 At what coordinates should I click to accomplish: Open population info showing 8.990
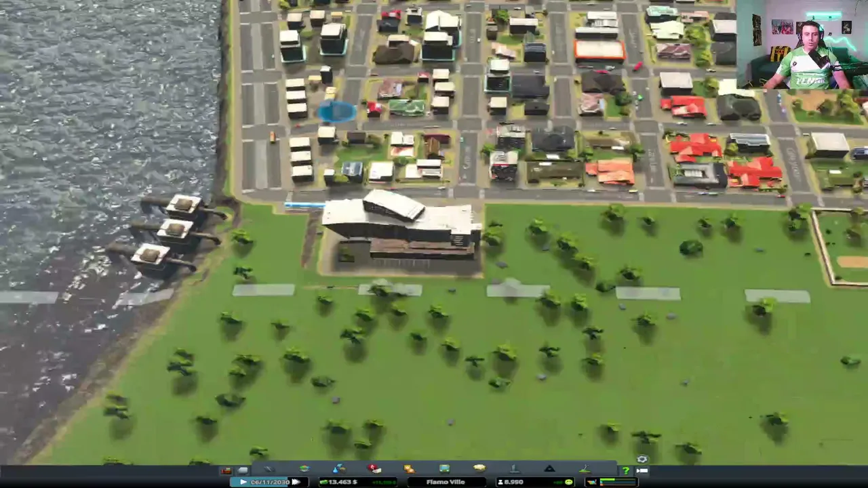point(510,482)
